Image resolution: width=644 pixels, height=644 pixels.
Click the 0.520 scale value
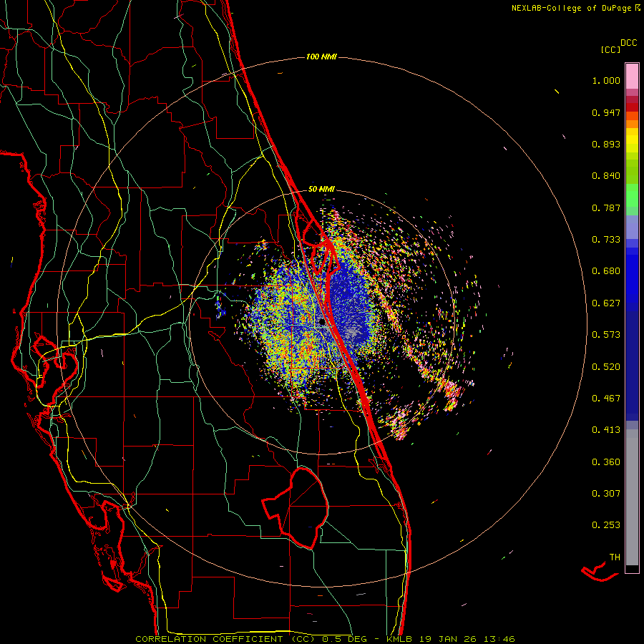pyautogui.click(x=606, y=367)
